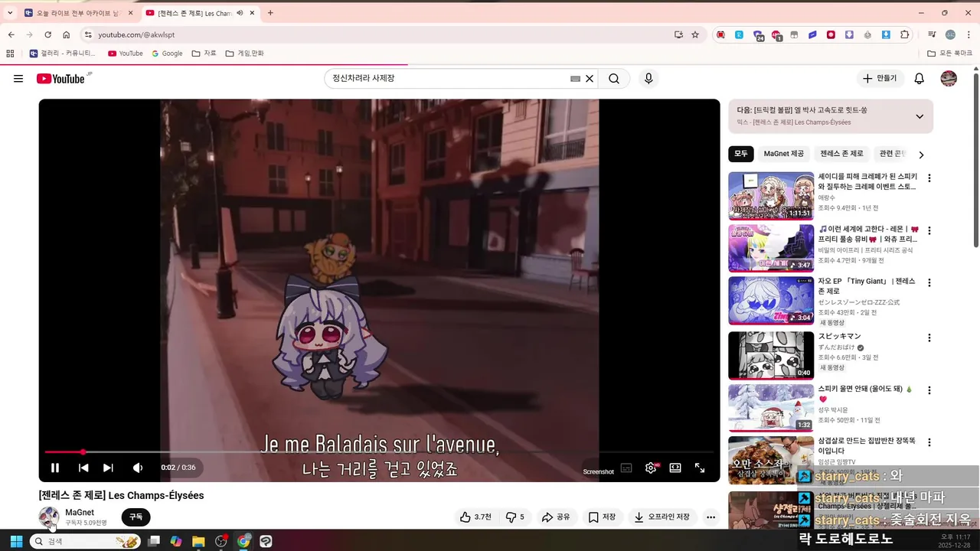Screen dimensions: 980x551
Task: Run the search with the magnifier button
Action: [x=614, y=79]
